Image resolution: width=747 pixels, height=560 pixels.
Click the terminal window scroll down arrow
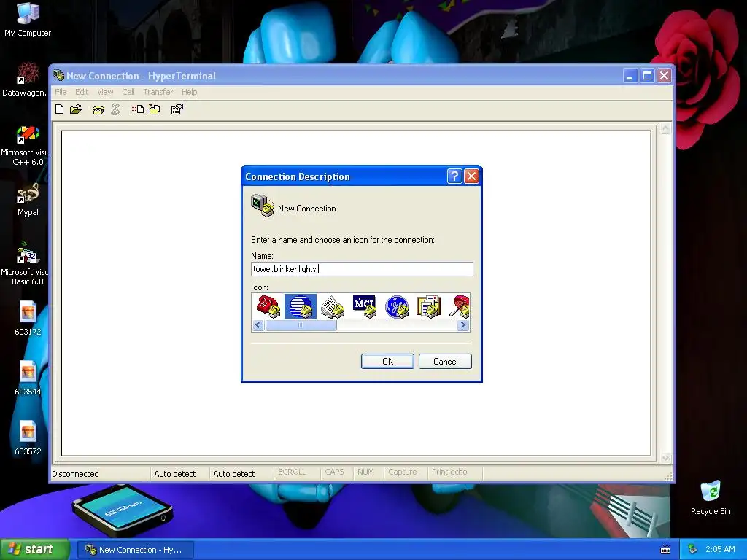pyautogui.click(x=665, y=458)
